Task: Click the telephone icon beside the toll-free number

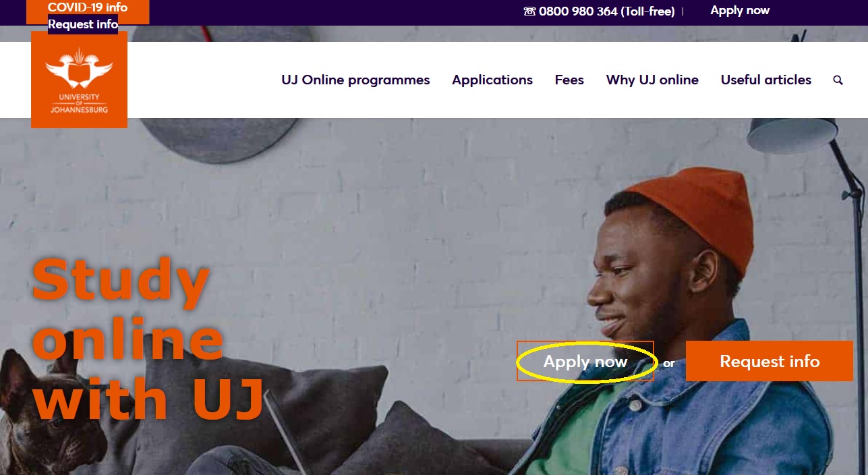Action: tap(529, 11)
